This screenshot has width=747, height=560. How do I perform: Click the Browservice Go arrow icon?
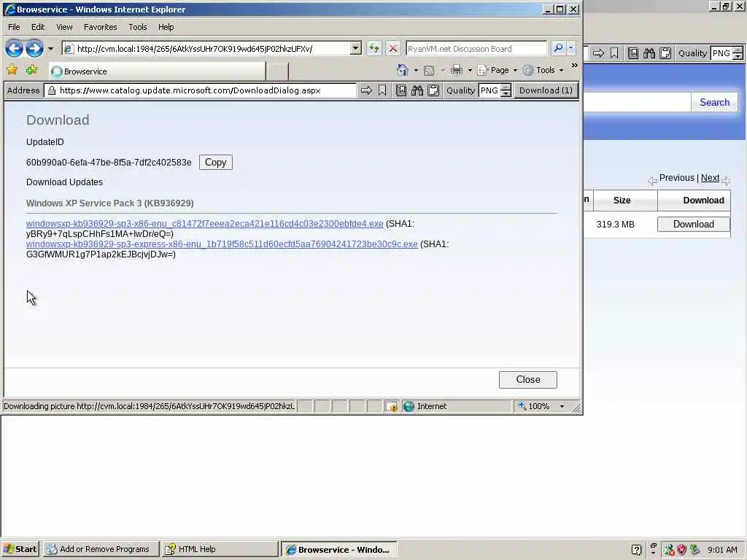[366, 90]
